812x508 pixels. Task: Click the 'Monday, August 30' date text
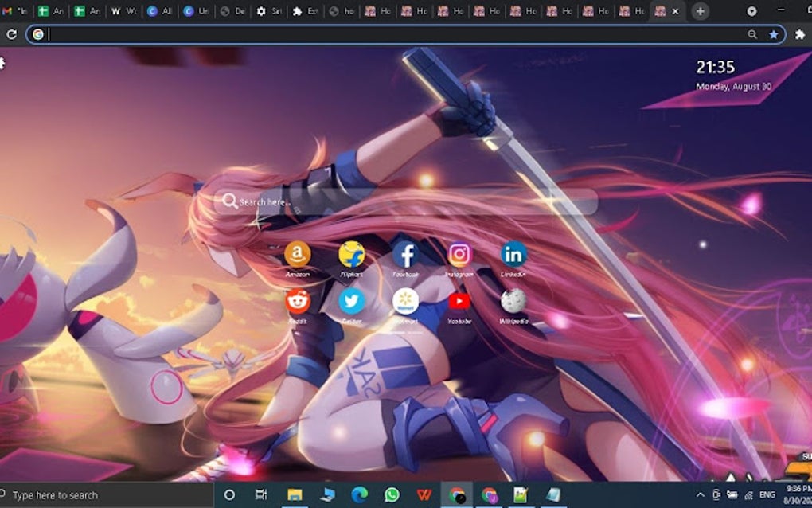pyautogui.click(x=733, y=87)
